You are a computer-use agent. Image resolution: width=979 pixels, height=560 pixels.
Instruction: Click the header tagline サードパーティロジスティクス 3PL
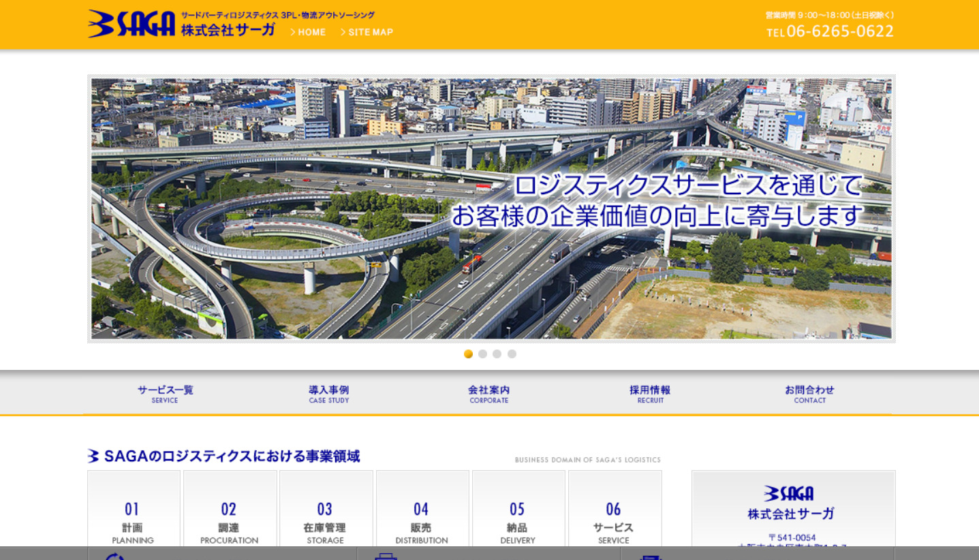[278, 15]
